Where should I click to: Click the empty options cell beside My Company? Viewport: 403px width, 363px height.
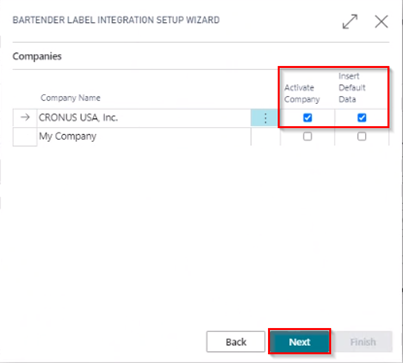coord(266,137)
